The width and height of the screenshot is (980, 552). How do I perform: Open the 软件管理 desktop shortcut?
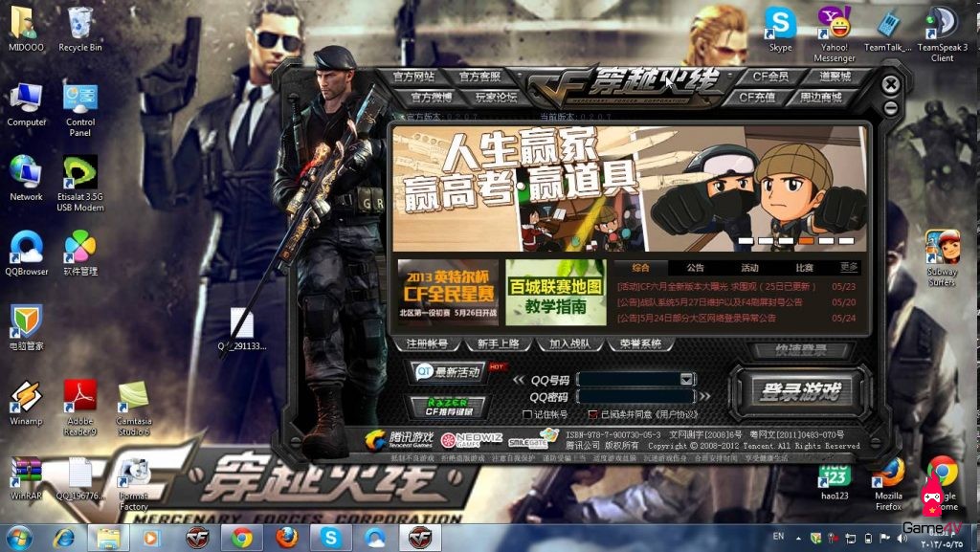tap(80, 254)
